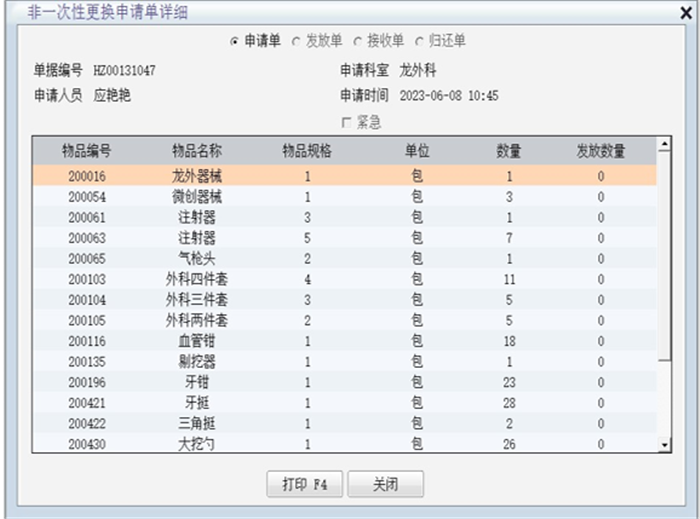The width and height of the screenshot is (700, 519).
Task: Toggle the 紧急 checkbox
Action: pos(347,122)
